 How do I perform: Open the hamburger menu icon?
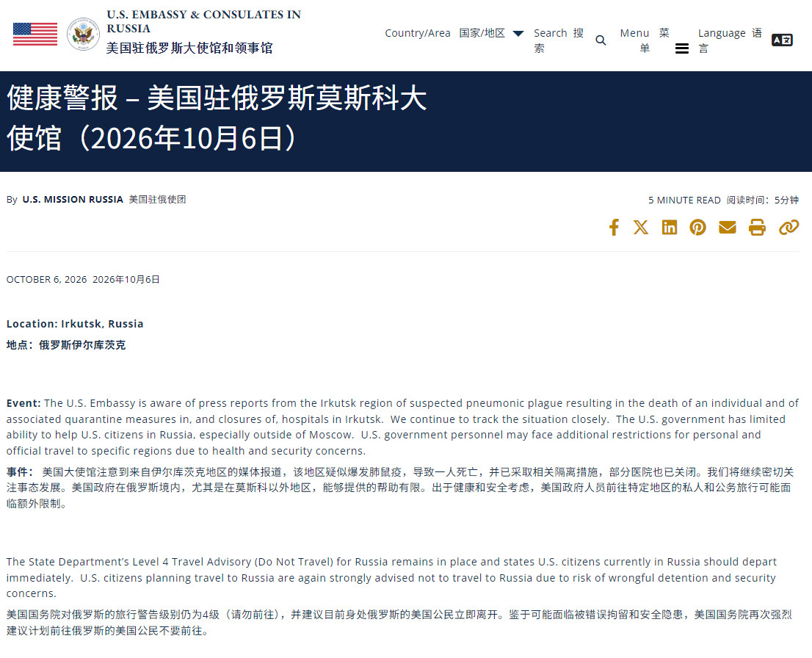point(682,48)
